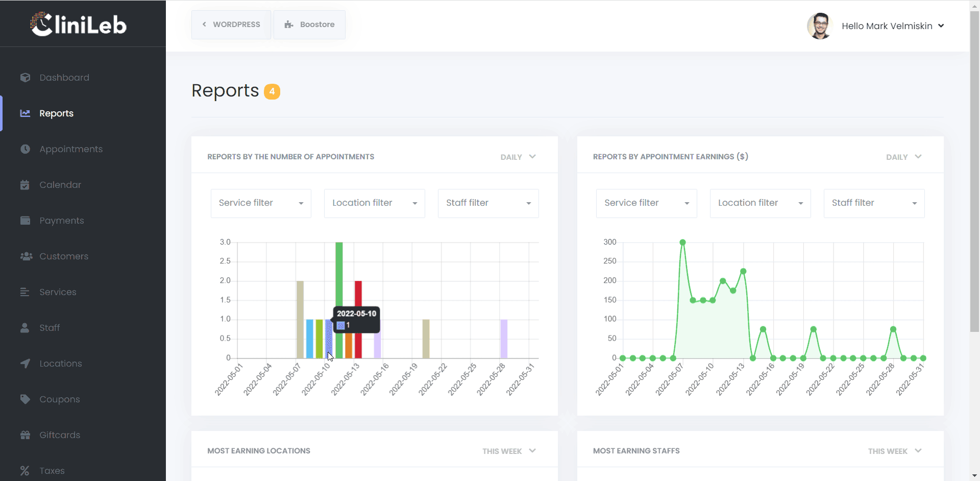Open Location filter in earnings report

coord(760,203)
